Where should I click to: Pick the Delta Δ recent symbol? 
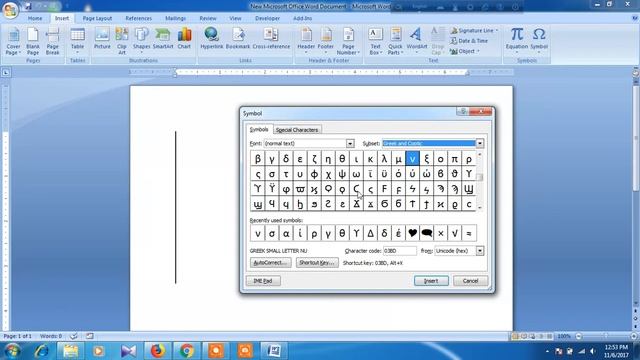point(370,233)
